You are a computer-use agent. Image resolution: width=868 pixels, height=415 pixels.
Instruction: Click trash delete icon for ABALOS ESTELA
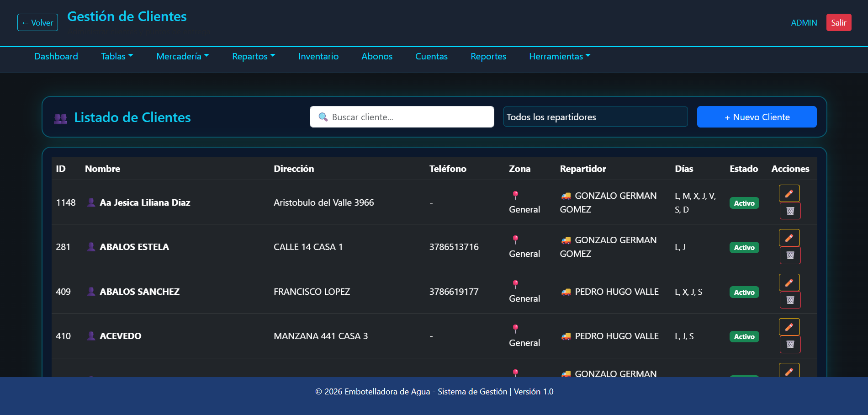790,255
